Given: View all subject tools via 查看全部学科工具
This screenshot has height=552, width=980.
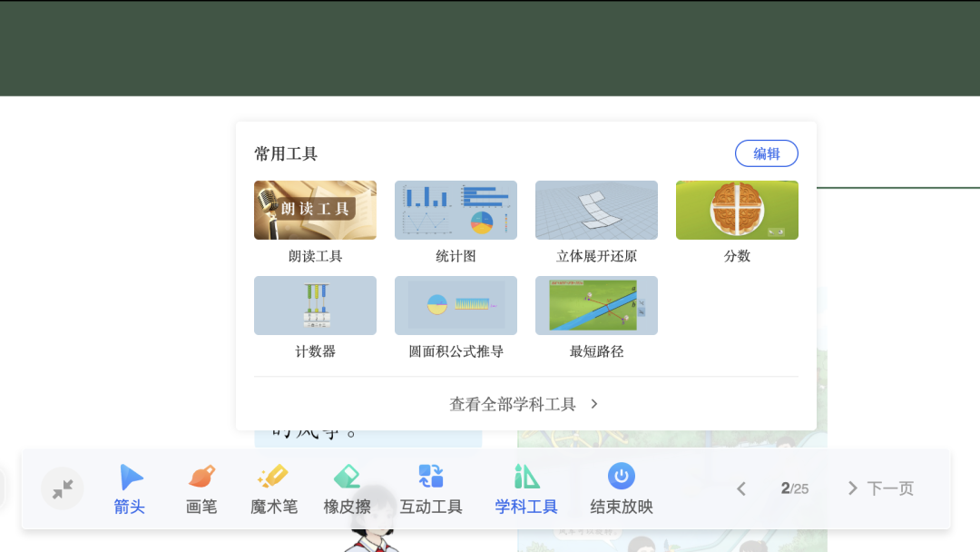Looking at the screenshot, I should click(525, 403).
